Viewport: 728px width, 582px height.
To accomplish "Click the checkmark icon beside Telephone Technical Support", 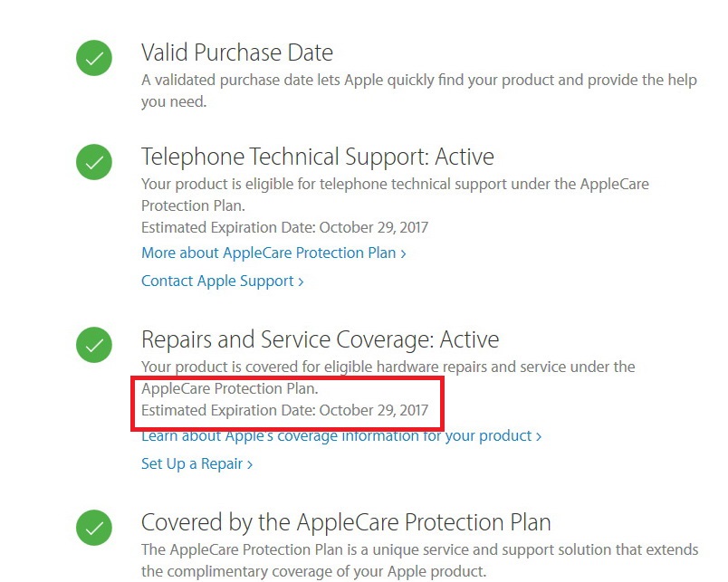I will click(x=93, y=163).
